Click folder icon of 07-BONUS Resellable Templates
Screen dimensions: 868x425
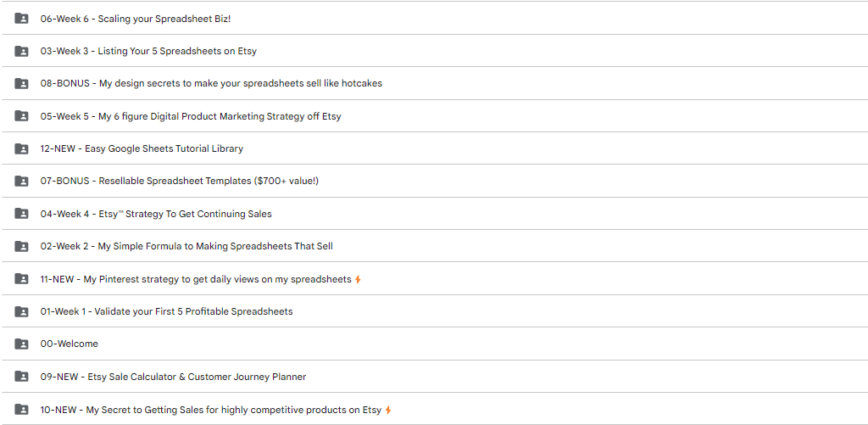[x=21, y=182]
